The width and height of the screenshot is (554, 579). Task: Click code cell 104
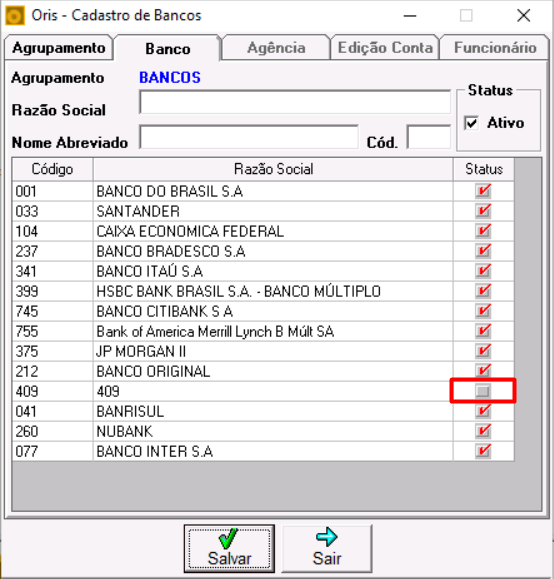coord(52,231)
